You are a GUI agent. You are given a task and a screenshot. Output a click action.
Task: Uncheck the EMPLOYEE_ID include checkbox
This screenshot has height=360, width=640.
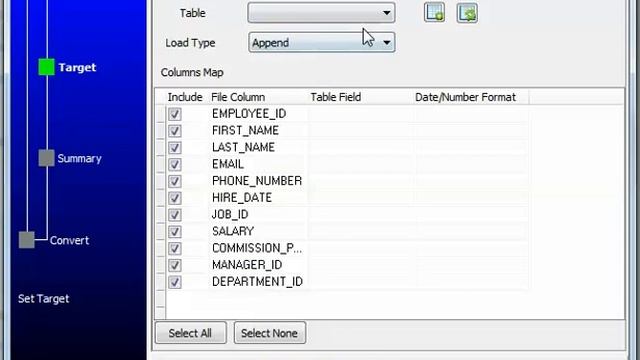coord(175,114)
